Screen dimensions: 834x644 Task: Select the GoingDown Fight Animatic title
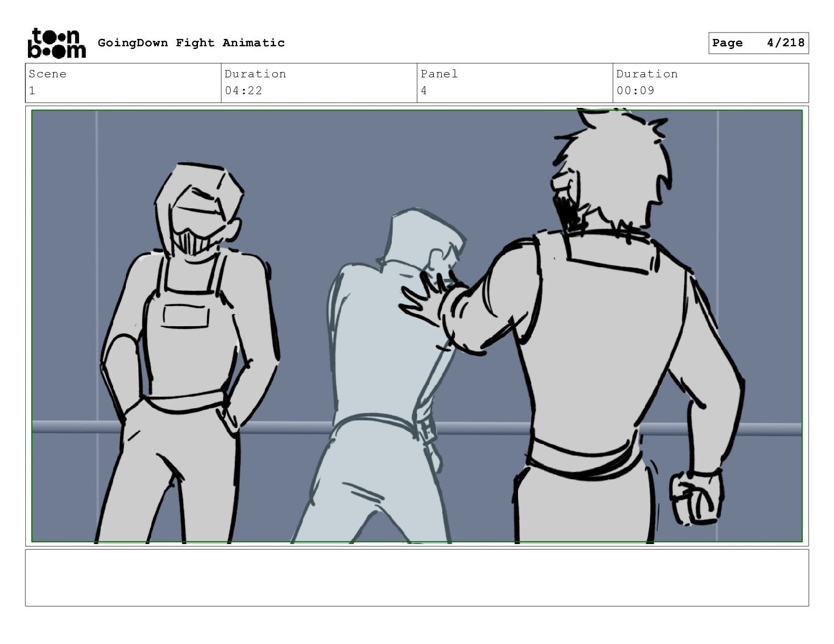[191, 43]
